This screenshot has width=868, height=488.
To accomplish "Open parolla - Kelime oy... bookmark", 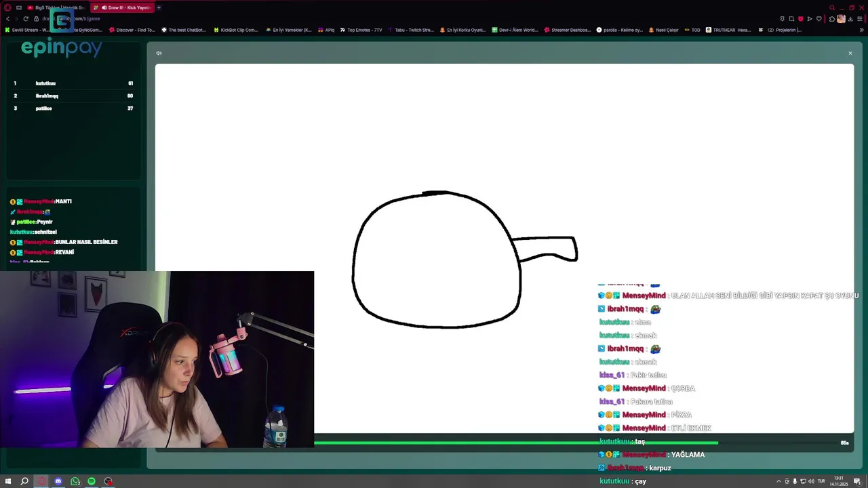I will pyautogui.click(x=620, y=30).
